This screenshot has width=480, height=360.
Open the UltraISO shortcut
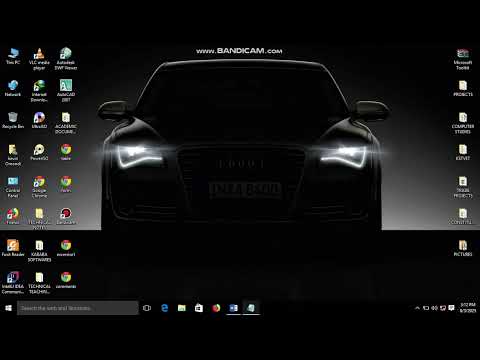click(x=39, y=120)
